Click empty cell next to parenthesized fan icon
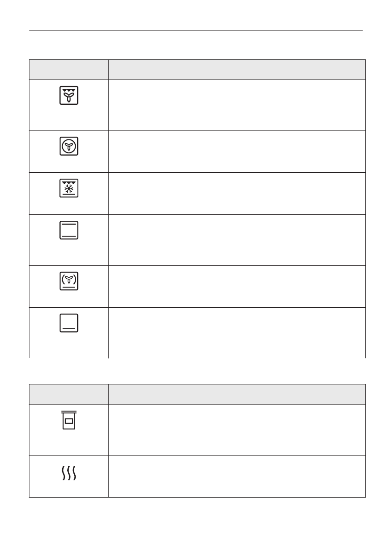The width and height of the screenshot is (392, 557). coord(237,286)
